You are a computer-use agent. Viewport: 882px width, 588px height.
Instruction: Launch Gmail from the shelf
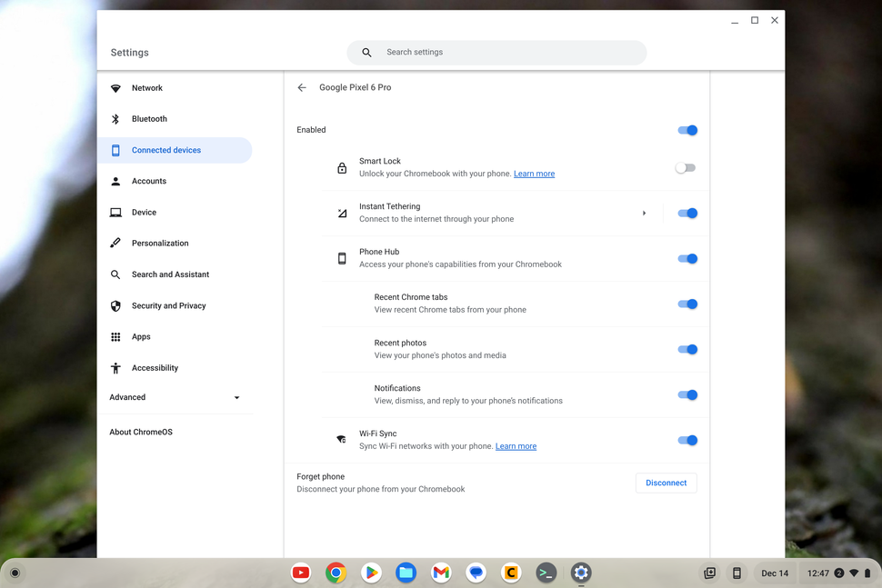pyautogui.click(x=440, y=573)
